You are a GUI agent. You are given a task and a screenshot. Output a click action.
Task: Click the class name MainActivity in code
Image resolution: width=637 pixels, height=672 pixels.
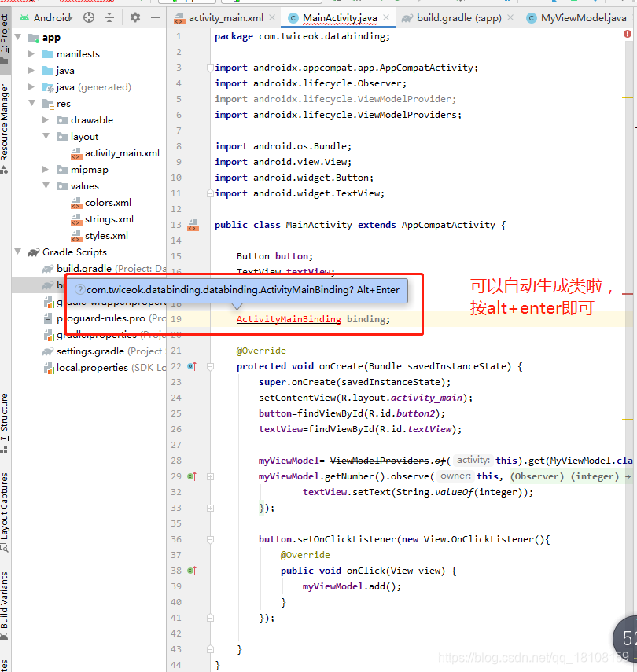click(x=318, y=225)
